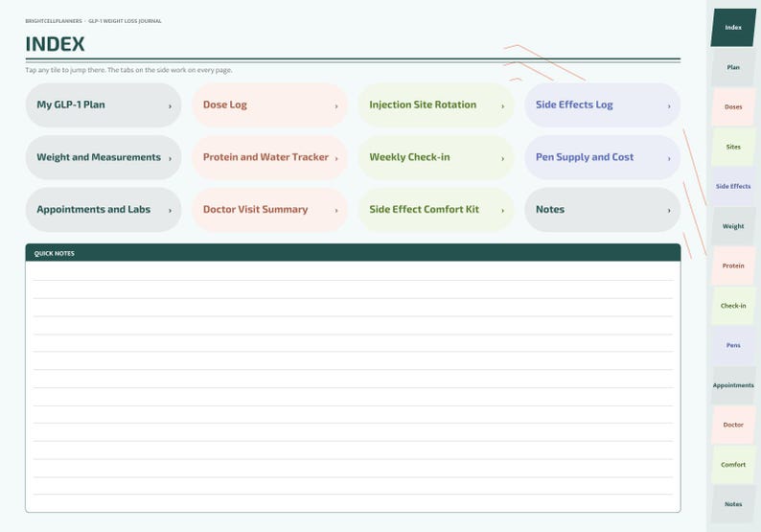Open the Appointments and Labs tile

click(104, 210)
